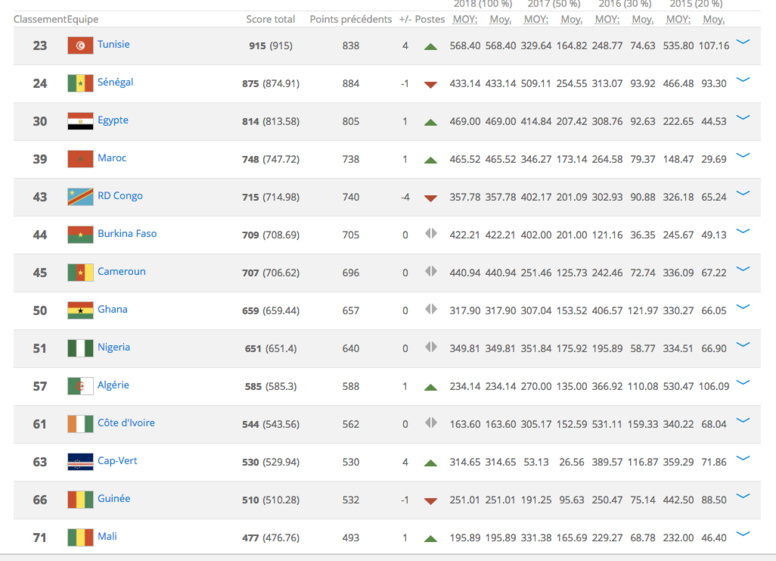The height and width of the screenshot is (561, 776).
Task: Click the Sénégal flag icon
Action: [80, 84]
